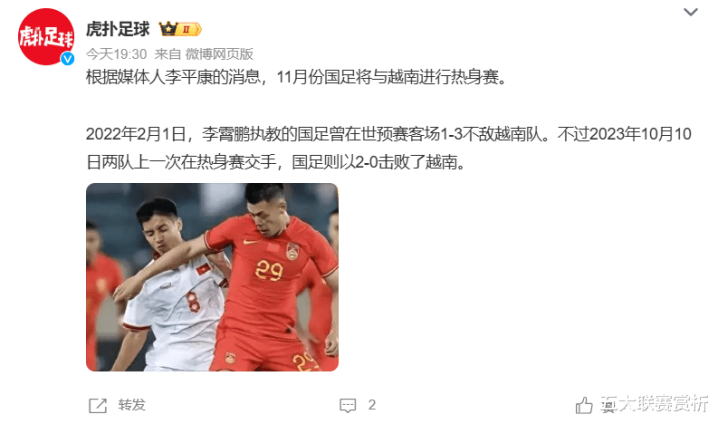Open the football match photo thumbnail
The image size is (718, 424).
(x=212, y=277)
